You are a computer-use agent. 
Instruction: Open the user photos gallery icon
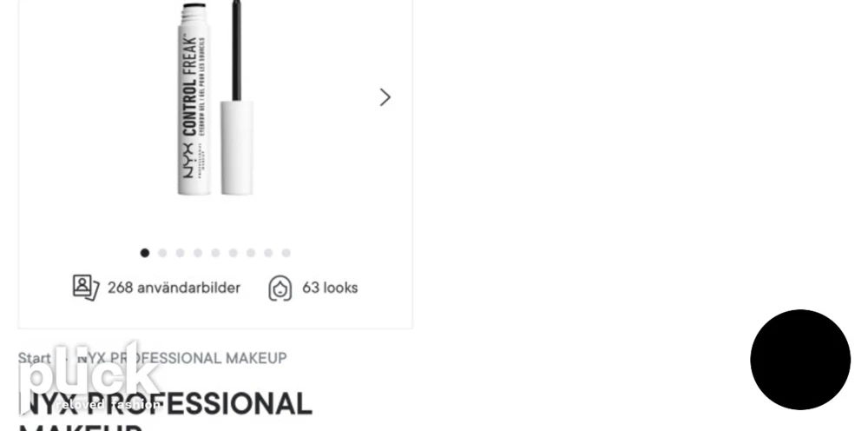[86, 288]
